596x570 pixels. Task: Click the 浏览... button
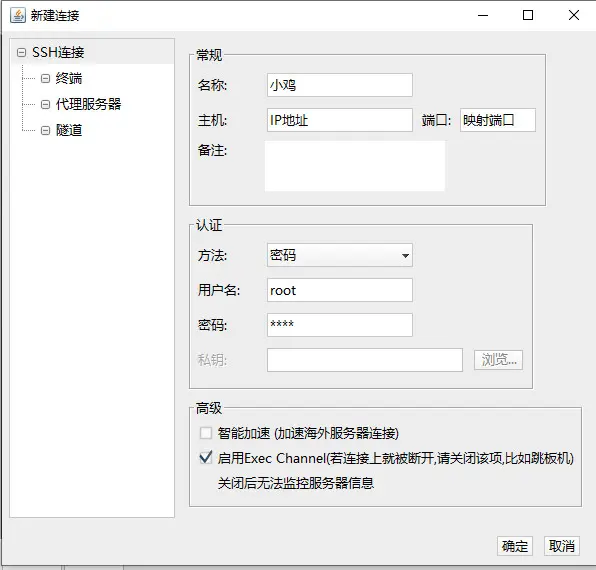[498, 360]
